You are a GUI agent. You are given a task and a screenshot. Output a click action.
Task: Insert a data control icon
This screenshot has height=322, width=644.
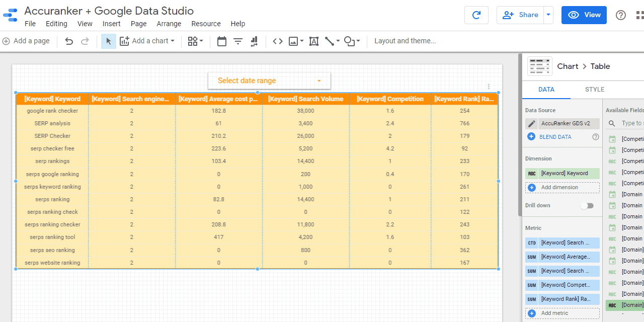pos(254,41)
